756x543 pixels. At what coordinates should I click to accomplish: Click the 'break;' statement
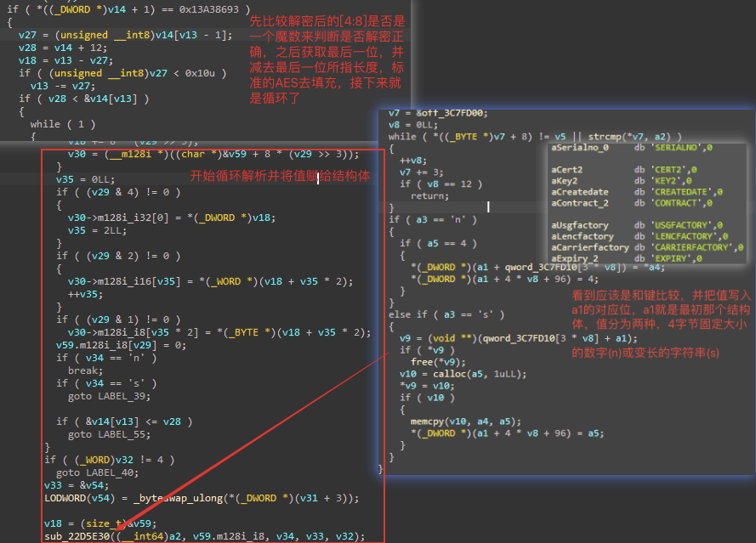point(85,370)
